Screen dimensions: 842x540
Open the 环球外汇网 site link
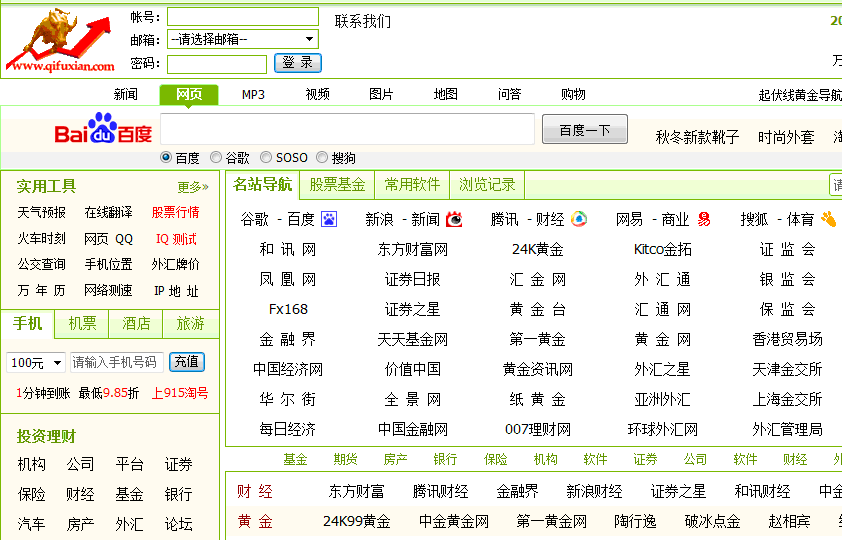point(663,429)
